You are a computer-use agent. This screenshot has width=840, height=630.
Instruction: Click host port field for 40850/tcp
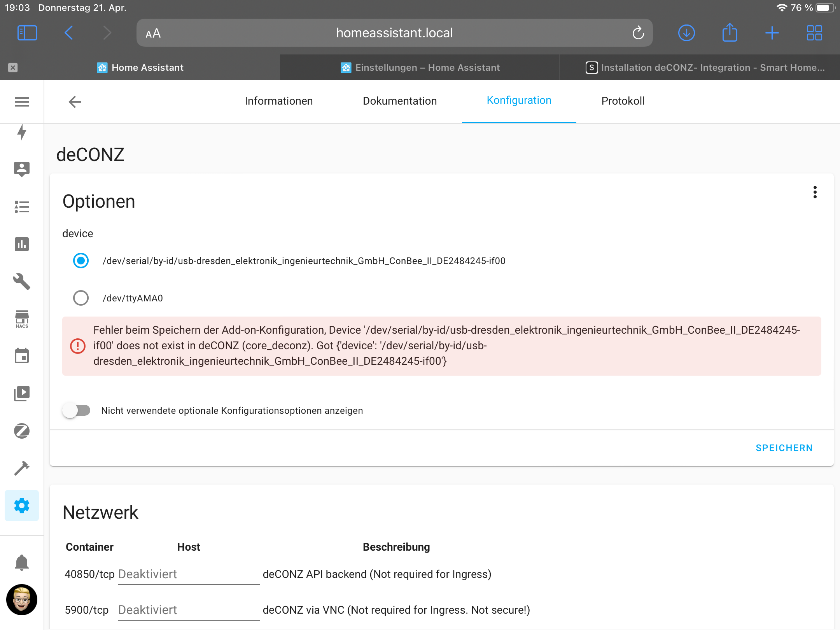click(x=189, y=574)
